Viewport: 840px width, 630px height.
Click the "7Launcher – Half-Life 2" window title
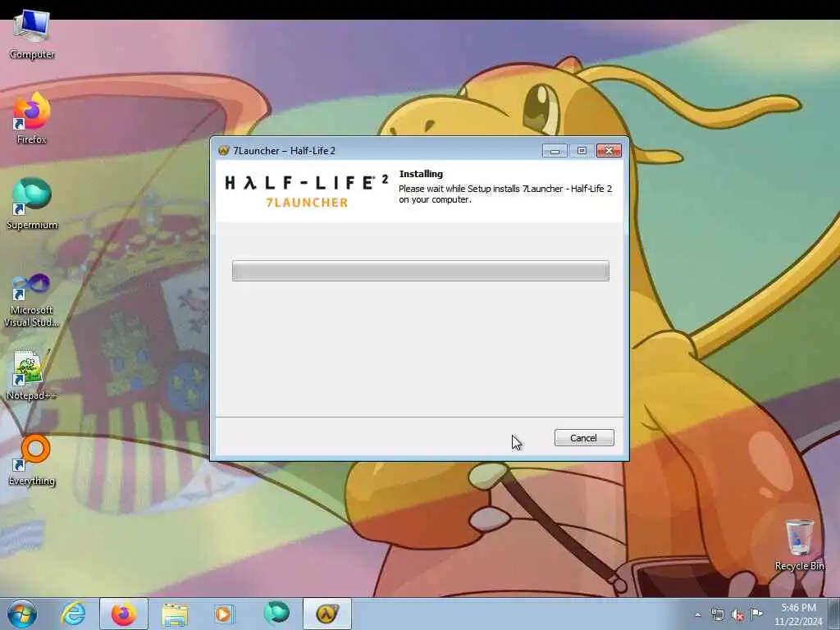[284, 151]
